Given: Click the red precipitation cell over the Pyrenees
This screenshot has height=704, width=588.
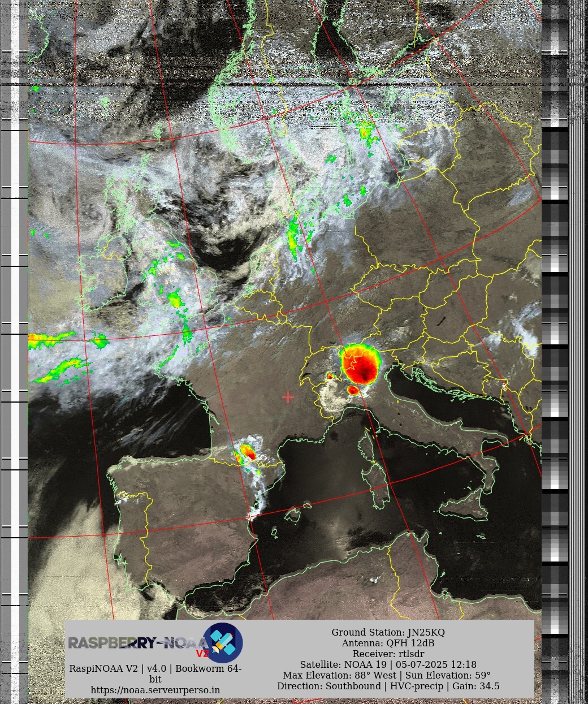Looking at the screenshot, I should (x=248, y=452).
